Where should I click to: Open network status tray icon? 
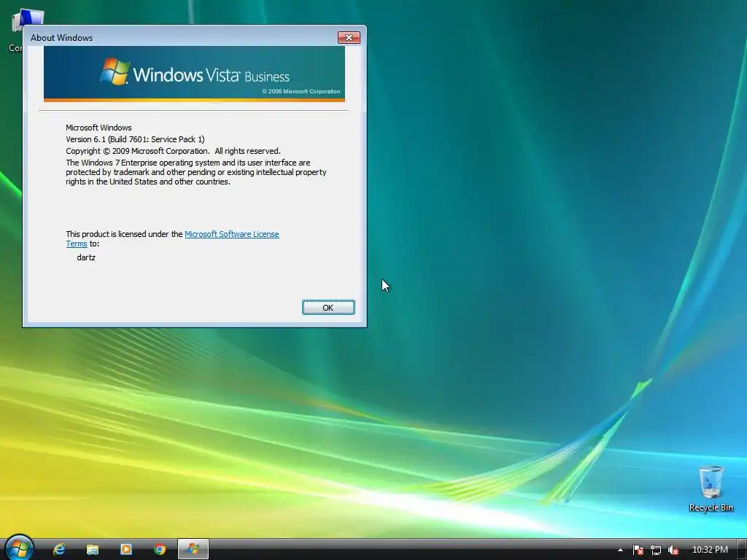point(656,550)
